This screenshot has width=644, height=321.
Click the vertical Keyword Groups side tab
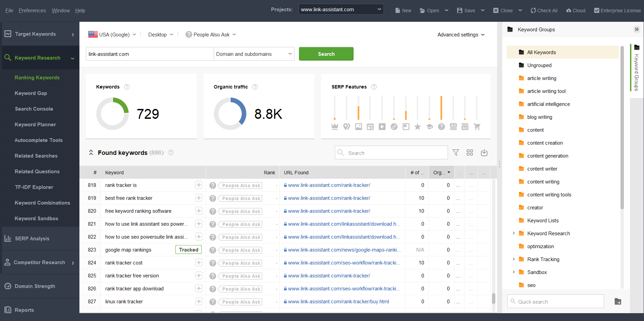tap(636, 68)
